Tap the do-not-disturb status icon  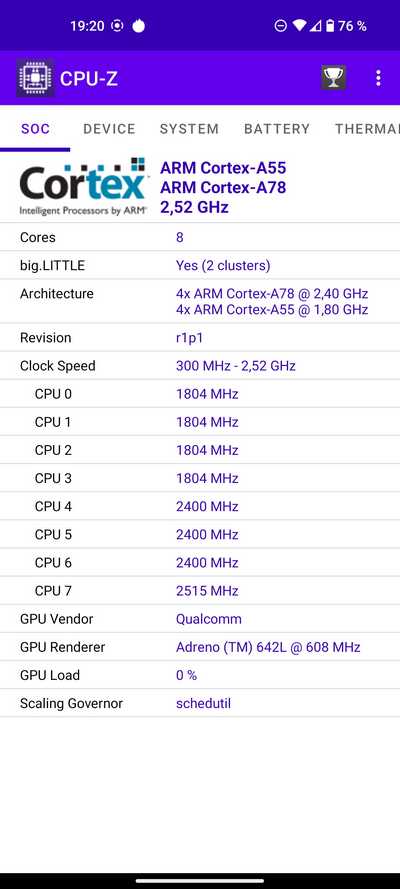[280, 26]
